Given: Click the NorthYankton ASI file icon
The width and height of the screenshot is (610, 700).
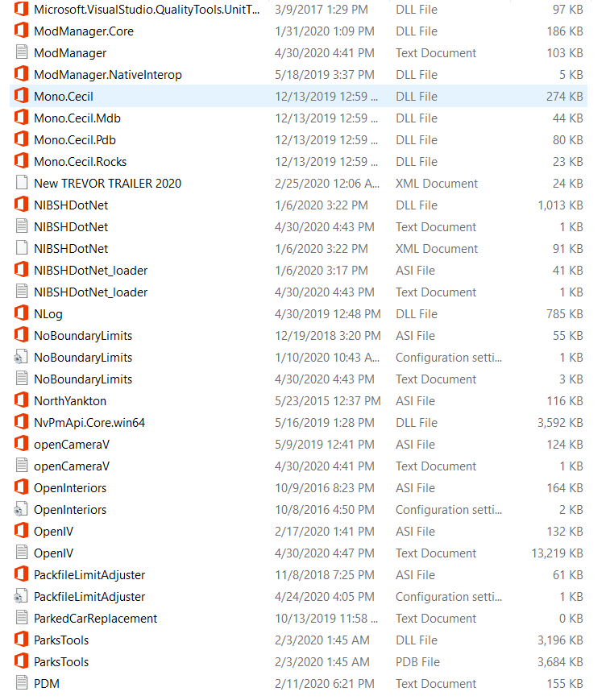Looking at the screenshot, I should click(21, 400).
